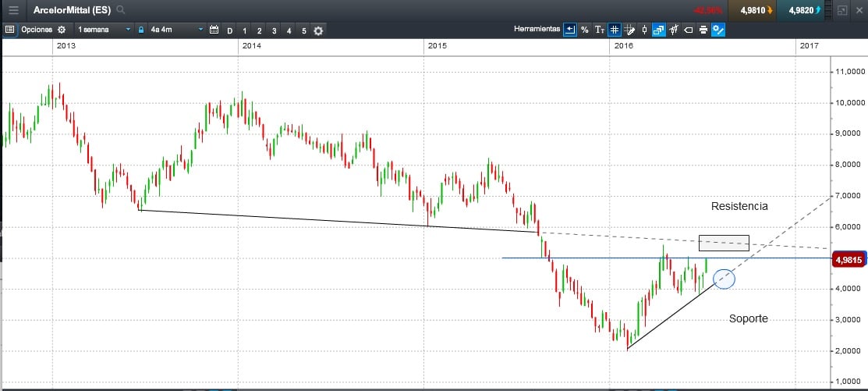This screenshot has height=391, width=868.
Task: Click the price label tag icon
Action: click(688, 30)
